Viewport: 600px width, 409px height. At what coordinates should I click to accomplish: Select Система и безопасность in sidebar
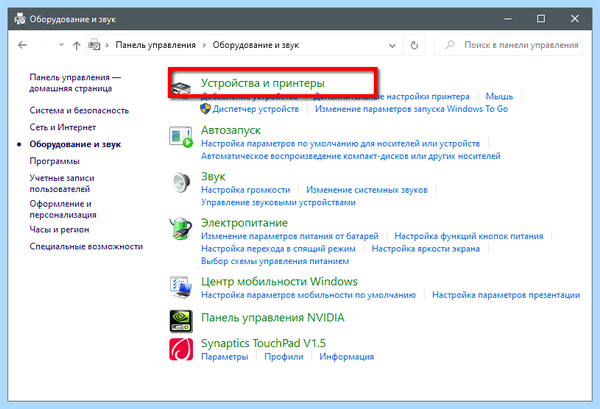[x=79, y=111]
